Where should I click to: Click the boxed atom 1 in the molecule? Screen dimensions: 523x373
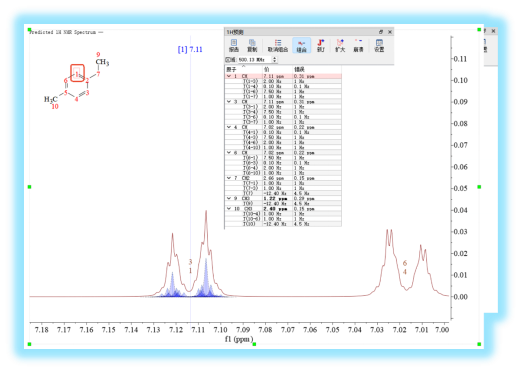pos(77,73)
